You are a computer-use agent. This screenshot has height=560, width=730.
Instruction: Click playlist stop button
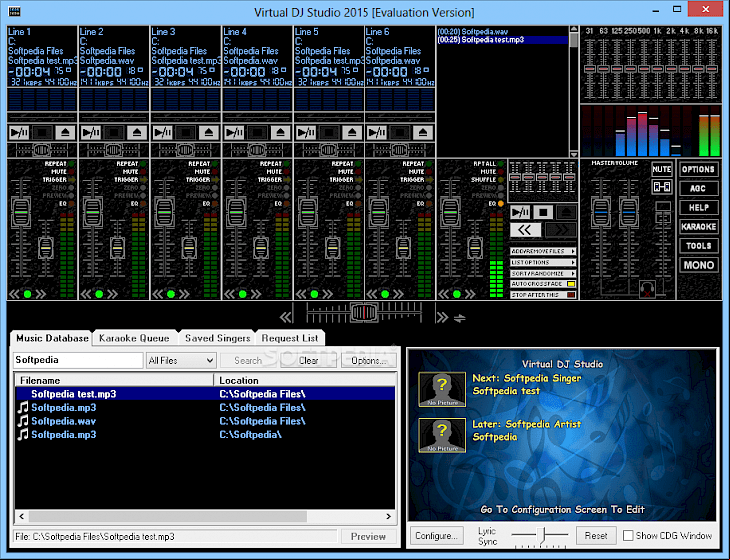point(543,213)
